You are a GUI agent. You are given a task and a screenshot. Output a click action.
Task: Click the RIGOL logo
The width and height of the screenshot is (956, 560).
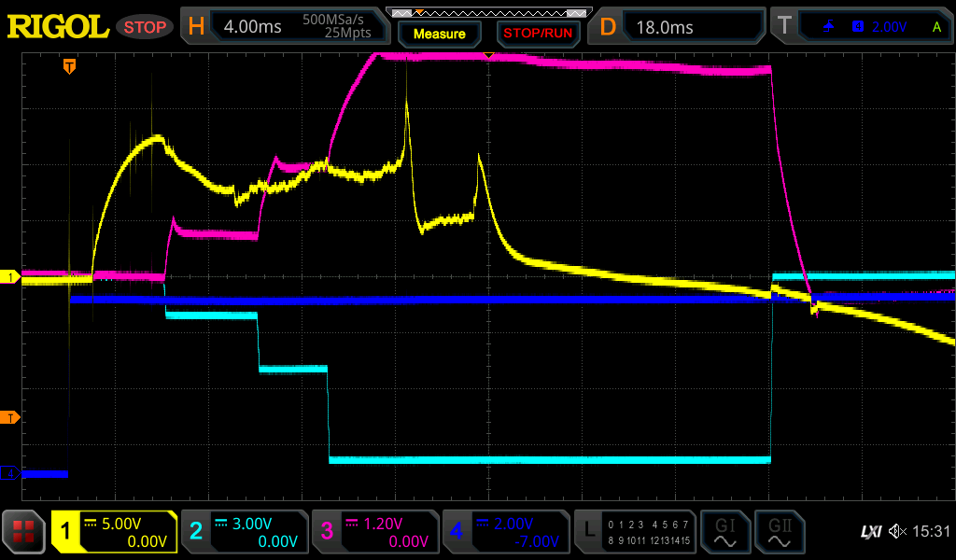(58, 27)
